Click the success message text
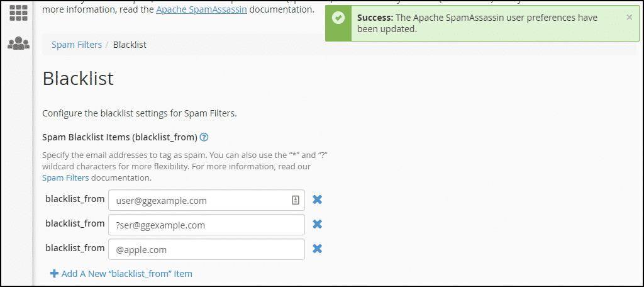Viewport: 644px width, 287px height. click(x=477, y=23)
